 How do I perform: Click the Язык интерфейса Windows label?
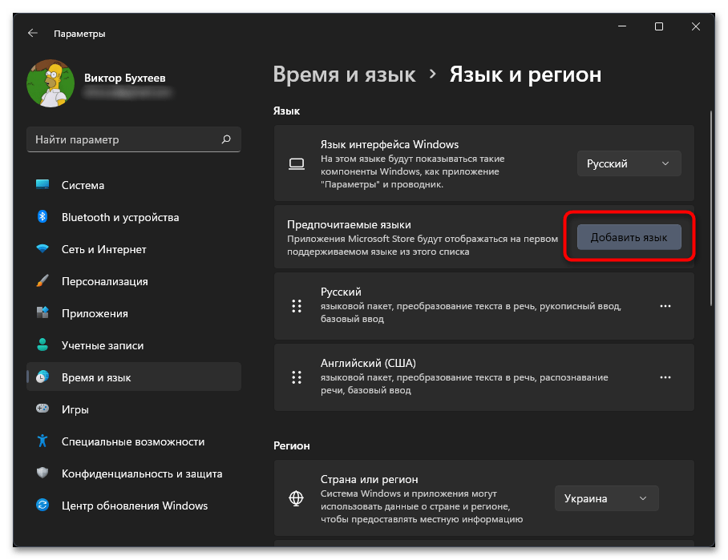390,144
